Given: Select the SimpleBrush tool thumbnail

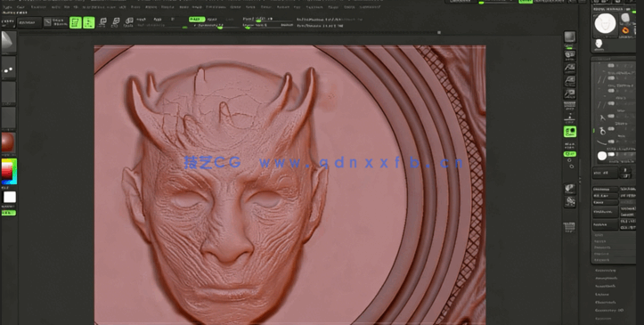Looking at the screenshot, I should [625, 18].
